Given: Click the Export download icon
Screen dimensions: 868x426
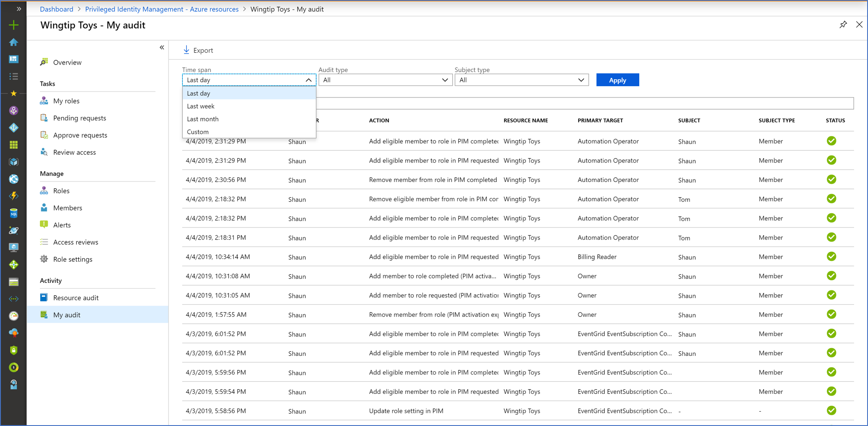Looking at the screenshot, I should point(186,50).
